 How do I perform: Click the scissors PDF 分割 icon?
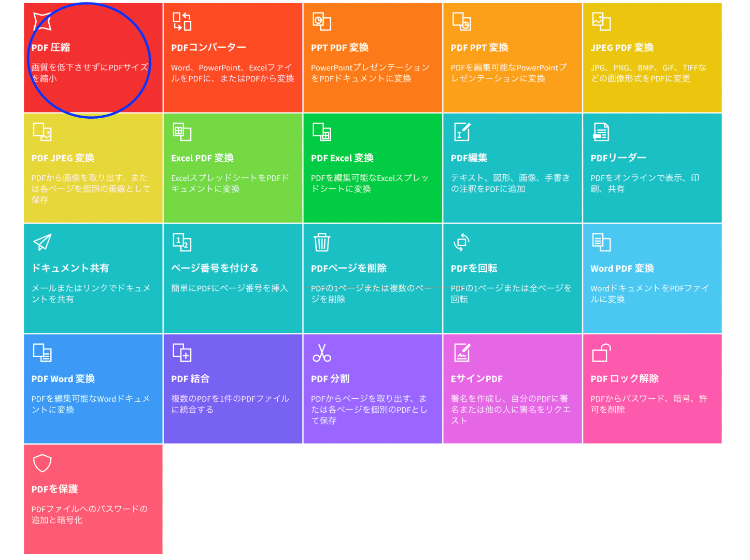pyautogui.click(x=322, y=353)
